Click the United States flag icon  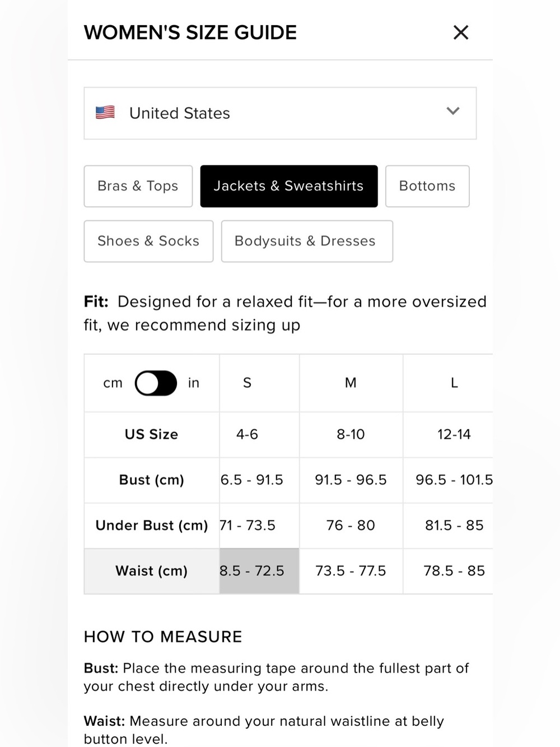click(105, 113)
